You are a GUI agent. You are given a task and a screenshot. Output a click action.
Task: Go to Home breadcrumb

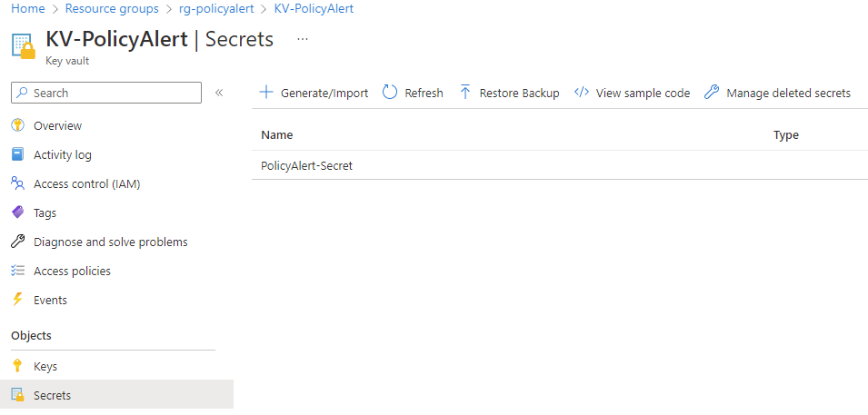coord(27,9)
